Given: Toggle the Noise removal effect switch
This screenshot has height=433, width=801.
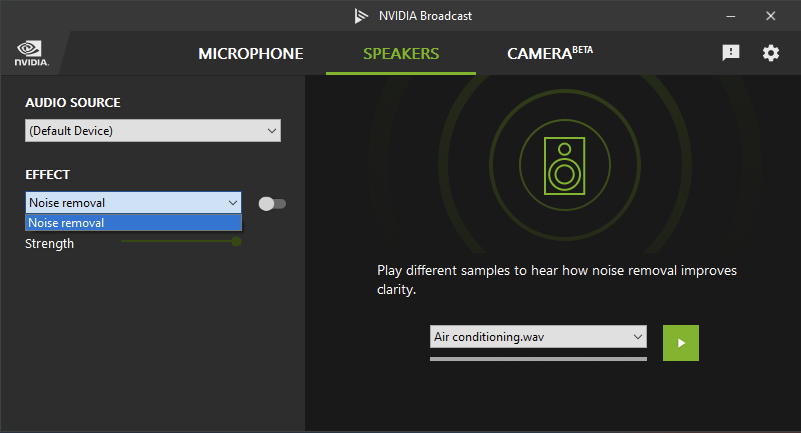Looking at the screenshot, I should tap(272, 204).
